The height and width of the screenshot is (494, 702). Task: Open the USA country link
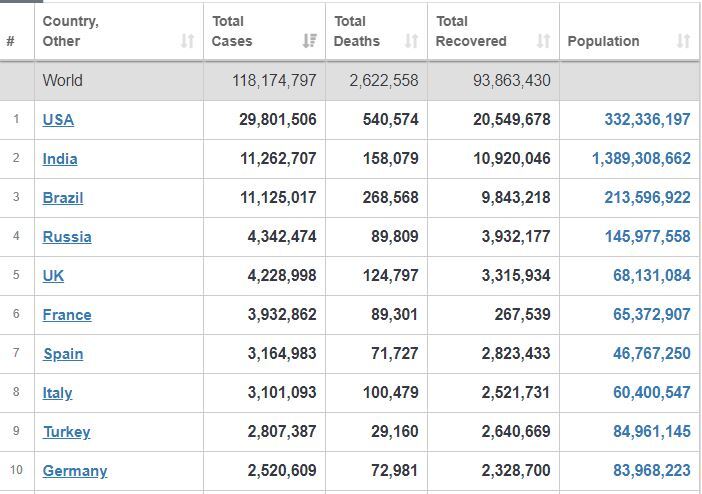coord(58,120)
